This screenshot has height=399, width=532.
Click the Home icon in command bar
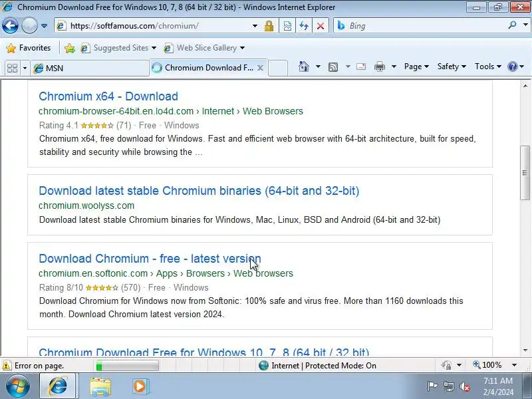click(304, 66)
